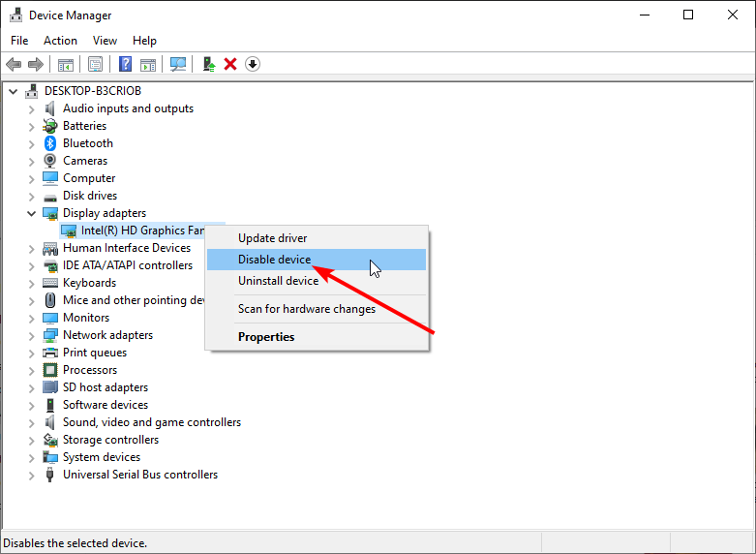Select the Monitors label

(86, 318)
